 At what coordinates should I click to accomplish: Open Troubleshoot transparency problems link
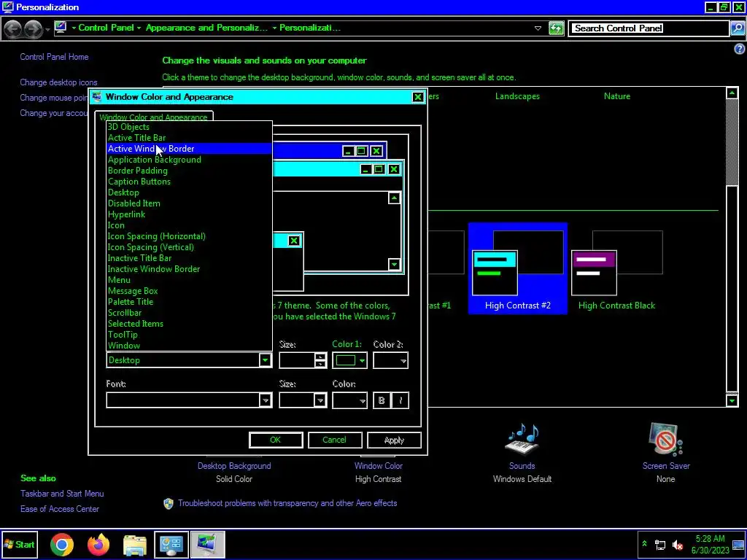pos(287,503)
